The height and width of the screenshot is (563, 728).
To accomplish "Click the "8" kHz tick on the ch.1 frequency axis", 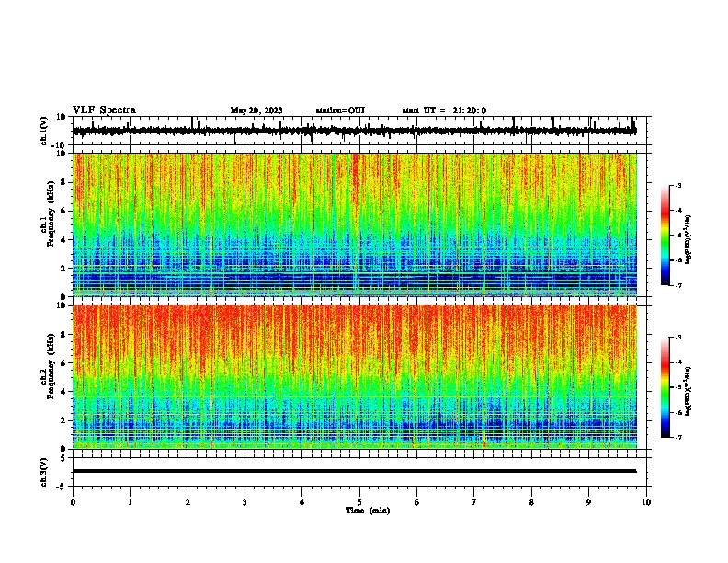I will [63, 182].
